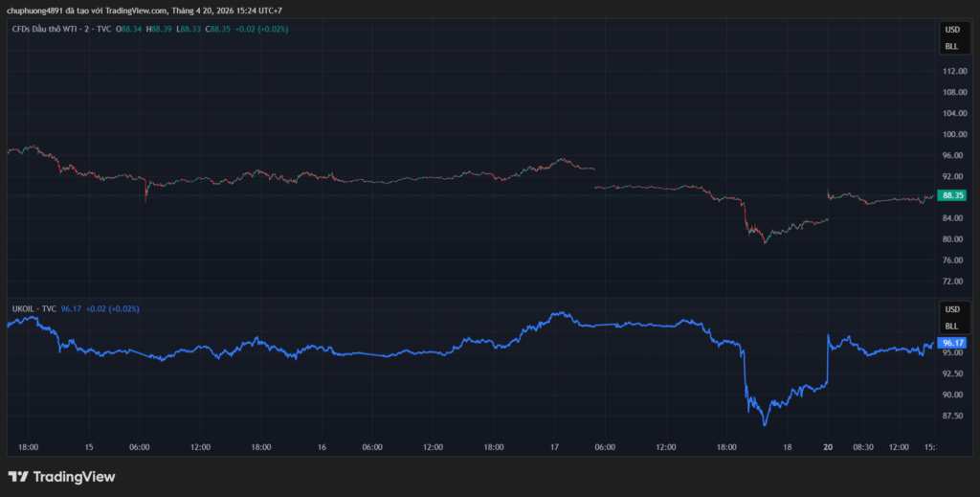
Task: Open the USD currency selector on the UKOIL pane
Action: click(x=951, y=309)
